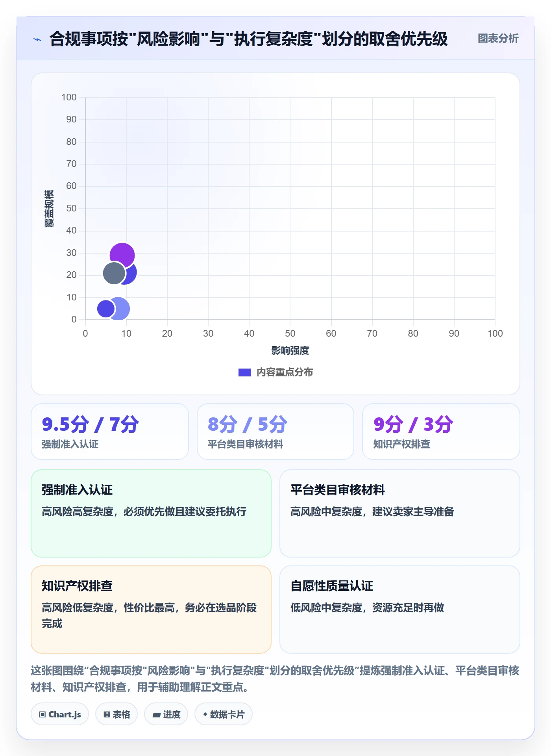Click the summary paragraph starting 这张图围绕

(275, 679)
